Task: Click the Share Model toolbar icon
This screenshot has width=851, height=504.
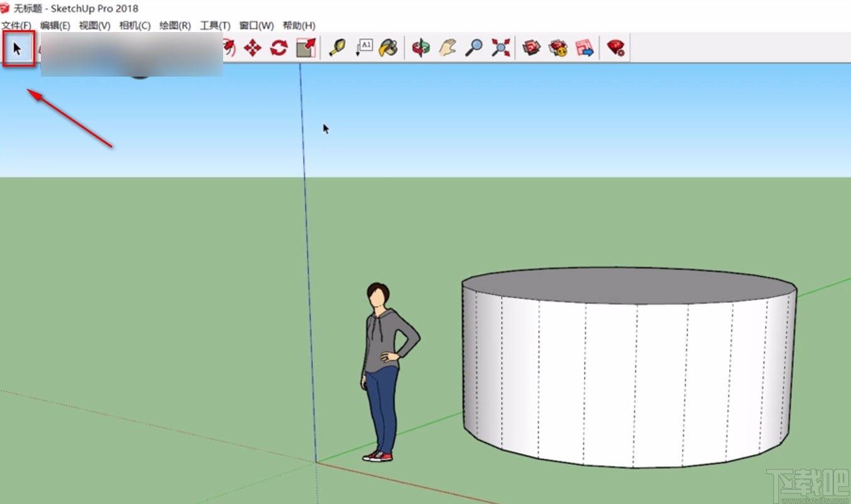Action: [x=583, y=47]
